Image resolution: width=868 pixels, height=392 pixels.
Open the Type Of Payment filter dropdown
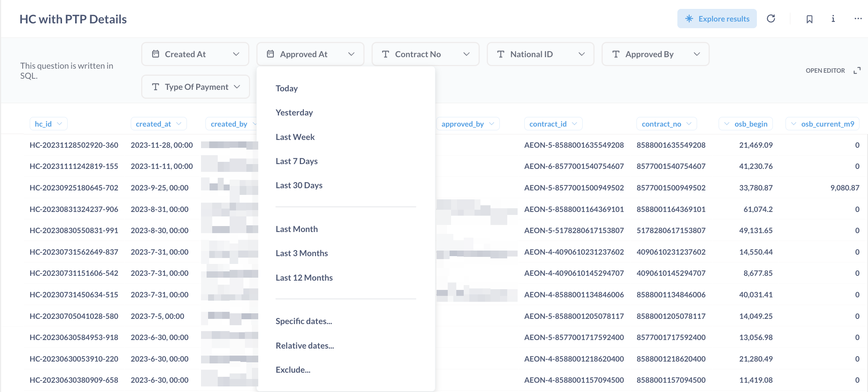pyautogui.click(x=195, y=87)
